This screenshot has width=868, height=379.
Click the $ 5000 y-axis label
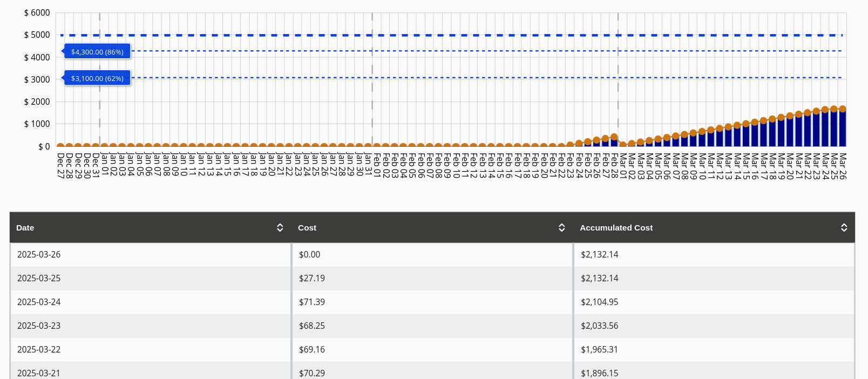[x=37, y=35]
